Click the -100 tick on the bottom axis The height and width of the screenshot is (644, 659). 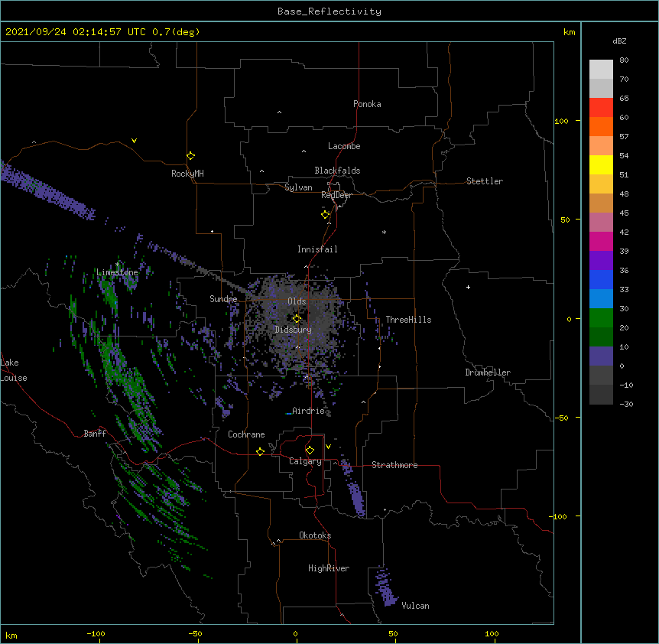point(96,633)
